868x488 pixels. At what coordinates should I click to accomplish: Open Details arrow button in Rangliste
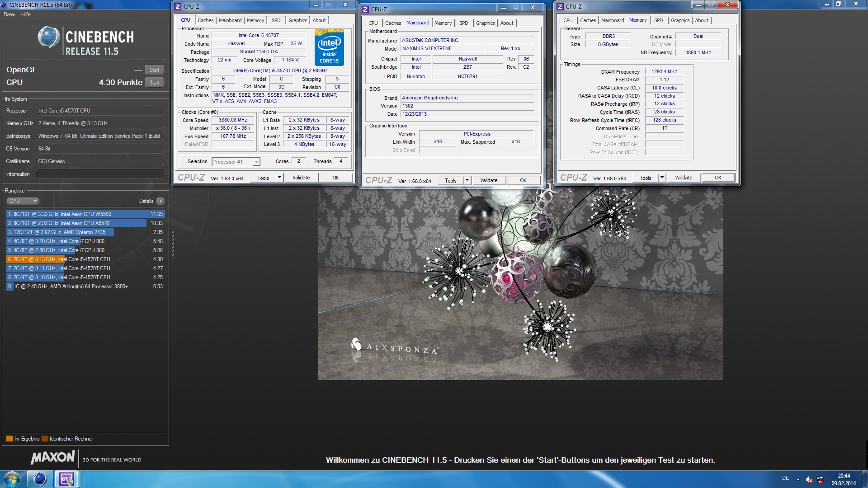coord(160,201)
